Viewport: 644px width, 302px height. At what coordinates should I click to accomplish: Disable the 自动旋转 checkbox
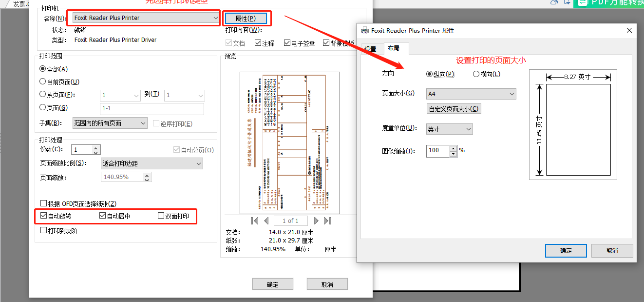tap(43, 216)
